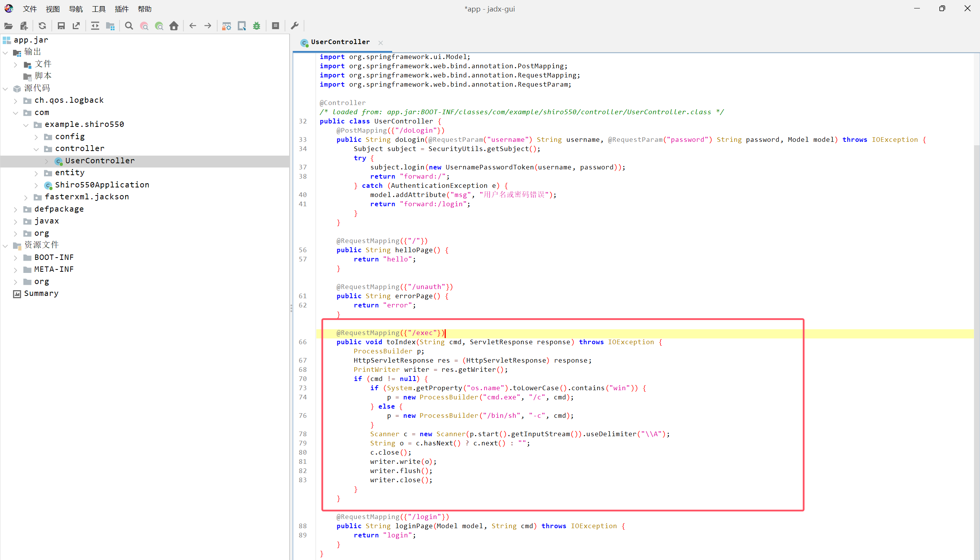Open the 导航 menu
This screenshot has height=560, width=980.
coord(76,9)
